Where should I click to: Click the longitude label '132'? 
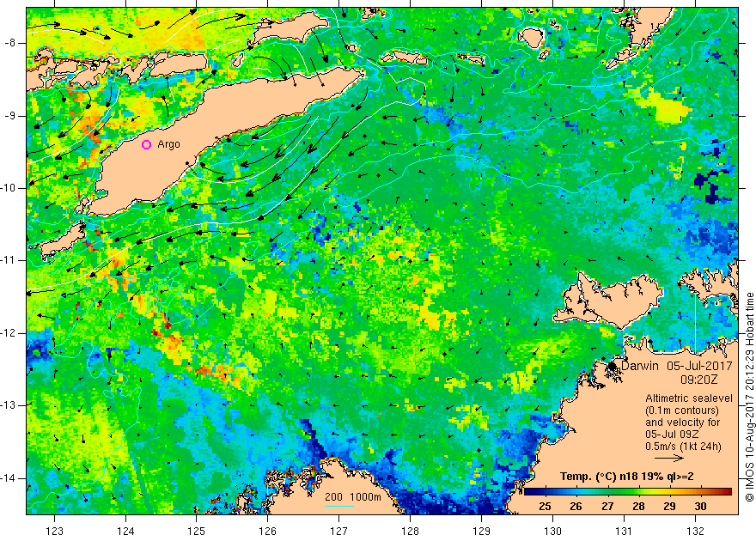pyautogui.click(x=695, y=531)
